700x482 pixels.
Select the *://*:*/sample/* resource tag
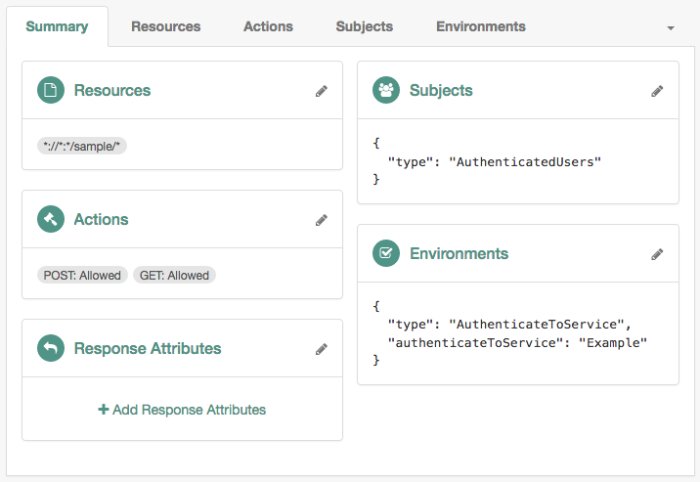82,146
